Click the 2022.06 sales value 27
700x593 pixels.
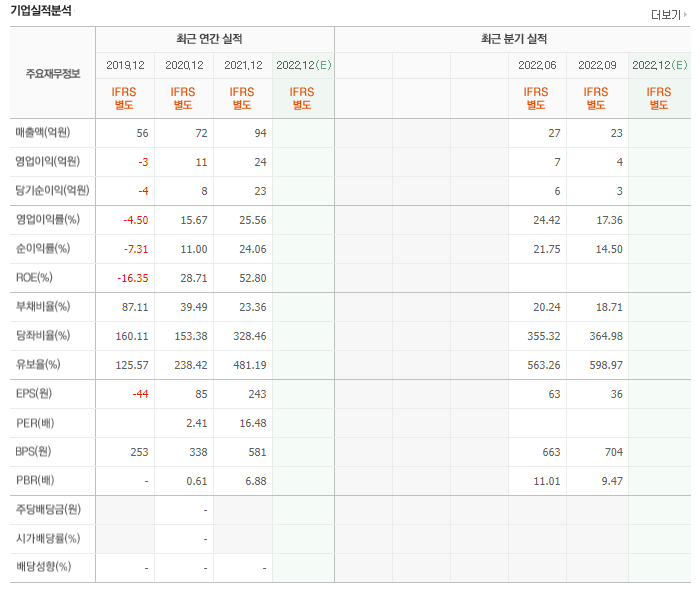tap(554, 133)
